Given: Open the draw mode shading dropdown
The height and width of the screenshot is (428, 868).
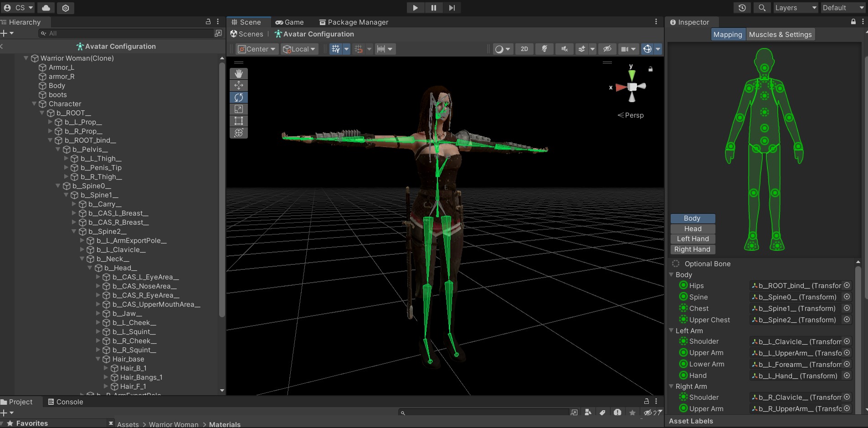Looking at the screenshot, I should pyautogui.click(x=503, y=49).
